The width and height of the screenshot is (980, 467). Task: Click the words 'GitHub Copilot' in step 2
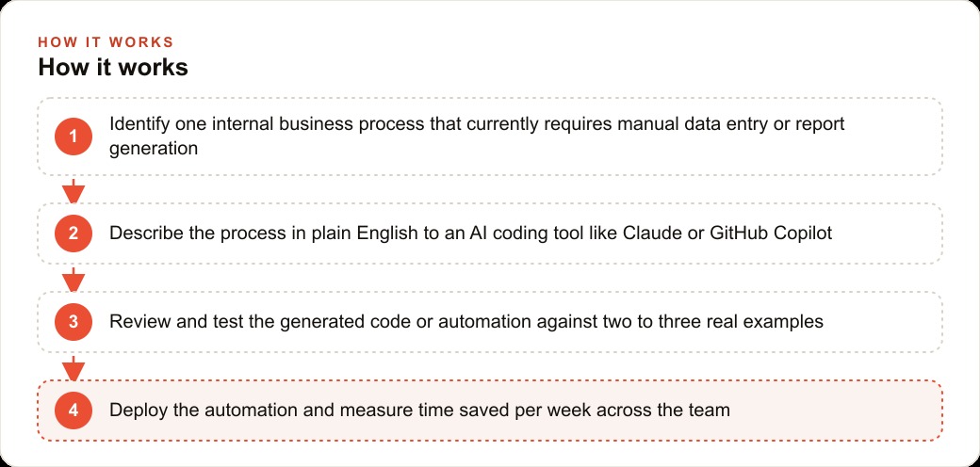click(x=771, y=233)
